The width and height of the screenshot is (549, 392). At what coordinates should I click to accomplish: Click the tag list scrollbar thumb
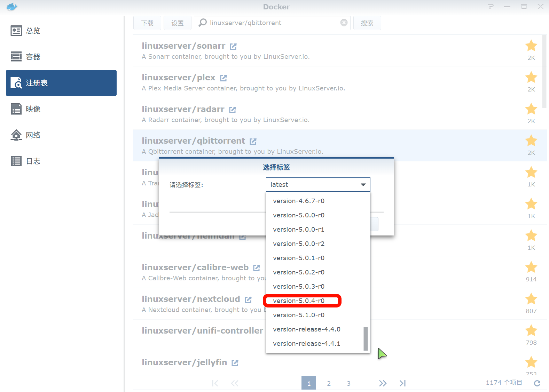click(x=366, y=338)
